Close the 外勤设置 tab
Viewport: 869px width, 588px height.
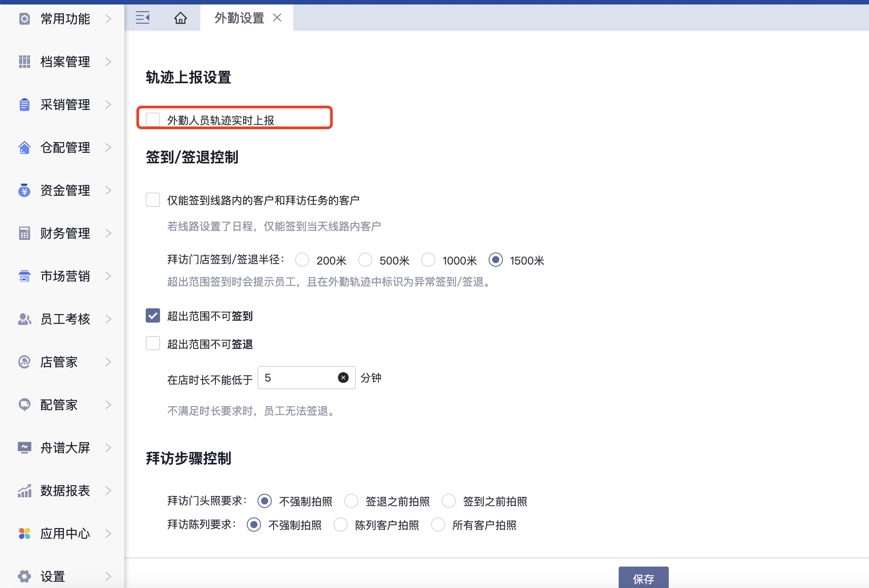277,17
